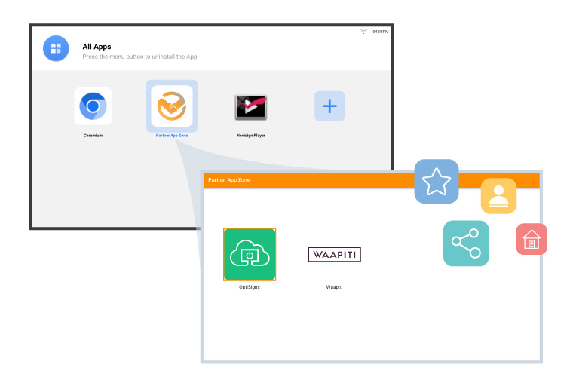
Task: Click the "Chromium" text label
Action: [93, 136]
